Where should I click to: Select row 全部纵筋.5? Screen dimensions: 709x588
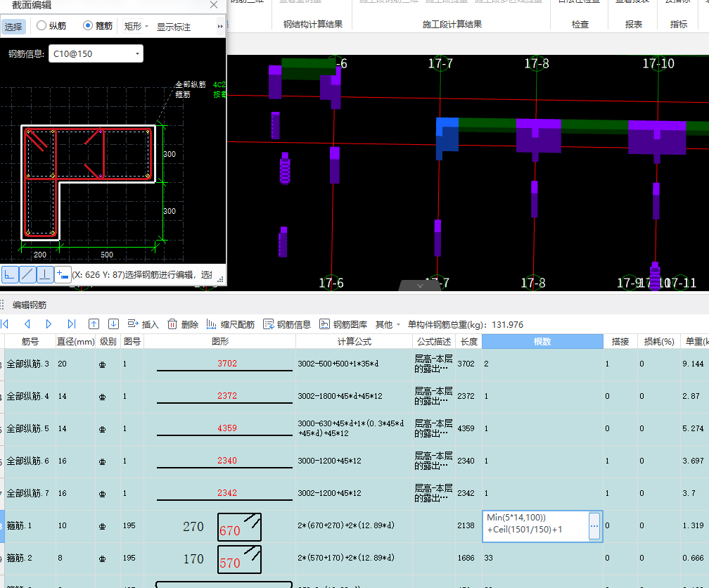click(27, 428)
